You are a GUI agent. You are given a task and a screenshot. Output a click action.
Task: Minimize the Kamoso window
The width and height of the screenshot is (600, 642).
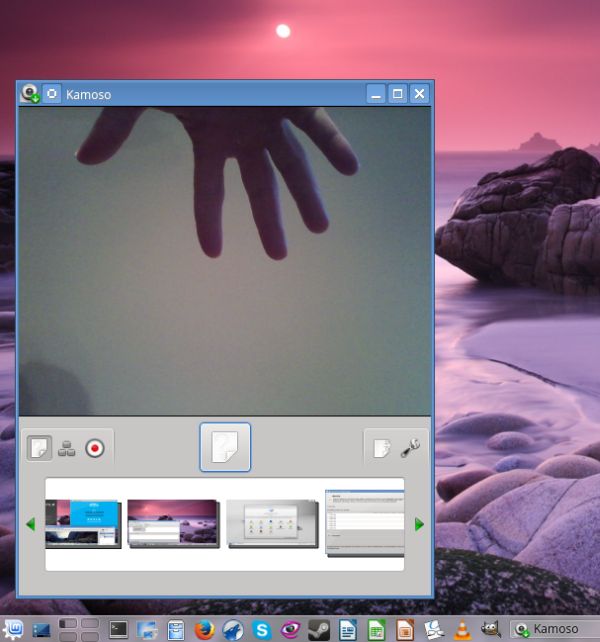coord(376,94)
